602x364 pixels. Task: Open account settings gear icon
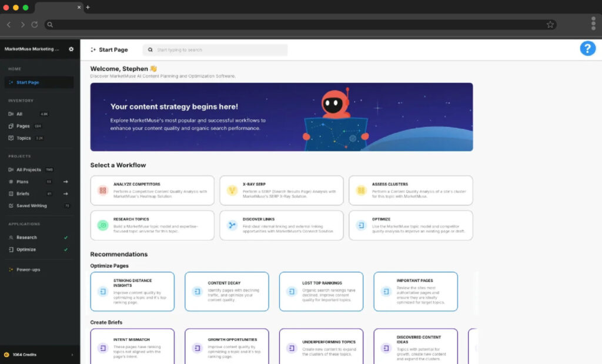point(71,49)
